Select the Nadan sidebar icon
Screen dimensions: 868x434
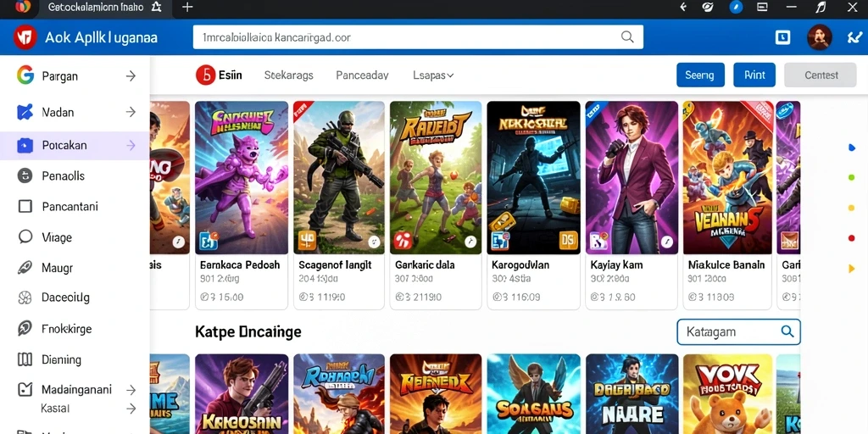pos(25,113)
